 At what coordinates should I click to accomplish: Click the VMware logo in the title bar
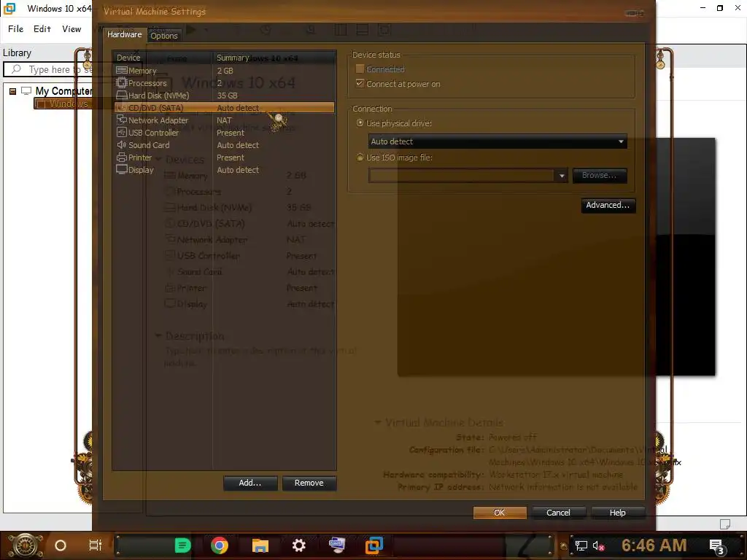[x=9, y=8]
